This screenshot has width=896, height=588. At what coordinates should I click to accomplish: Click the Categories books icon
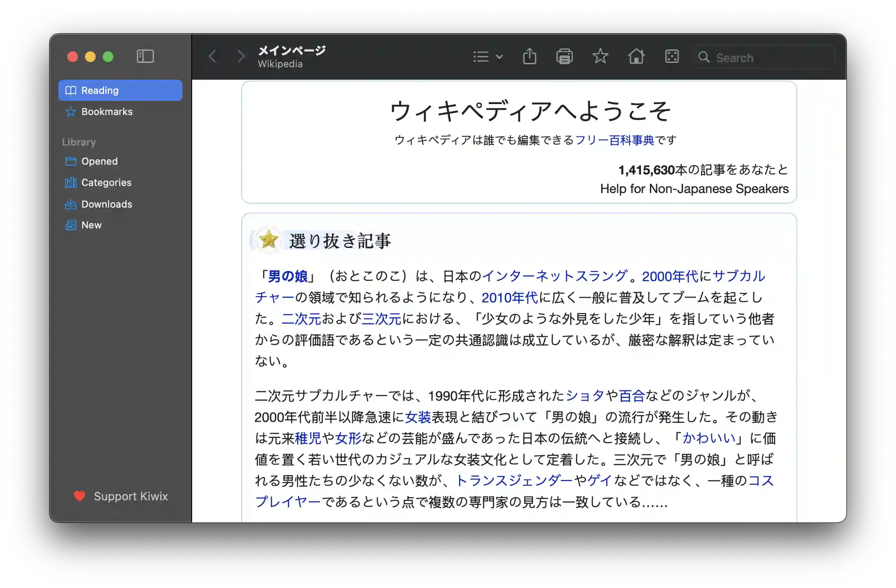tap(71, 182)
